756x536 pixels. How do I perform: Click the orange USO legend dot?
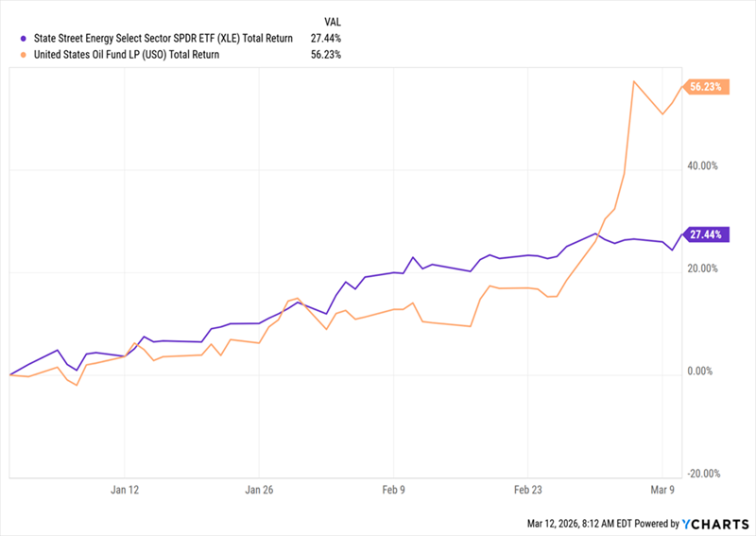pyautogui.click(x=23, y=55)
